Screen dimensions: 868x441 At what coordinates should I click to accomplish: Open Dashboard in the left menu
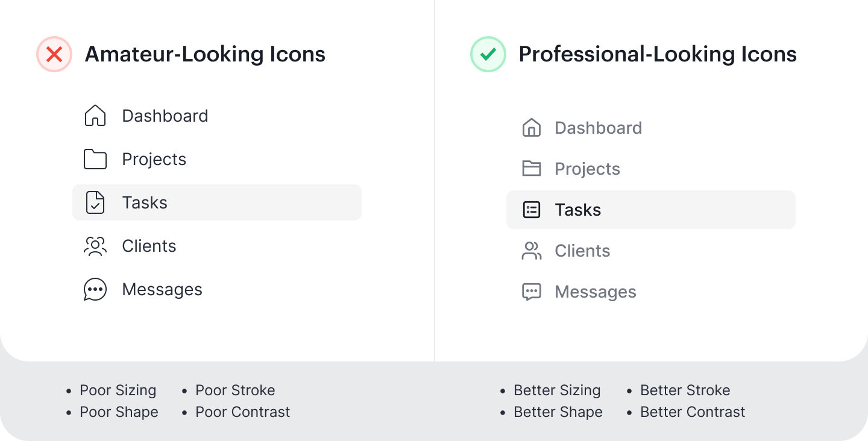pyautogui.click(x=165, y=116)
